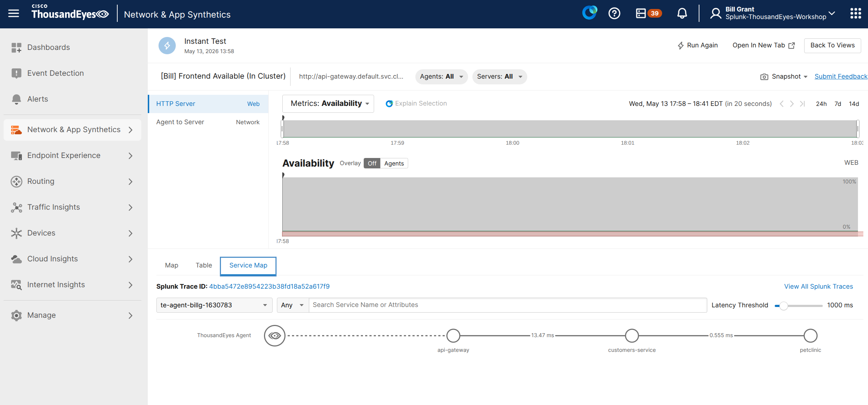Open the help question mark icon
This screenshot has width=868, height=405.
(614, 14)
